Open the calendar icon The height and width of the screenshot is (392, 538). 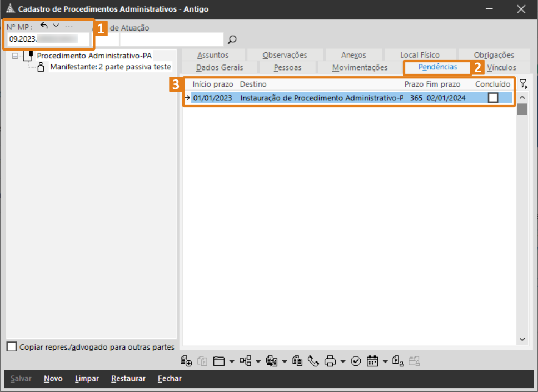[372, 361]
